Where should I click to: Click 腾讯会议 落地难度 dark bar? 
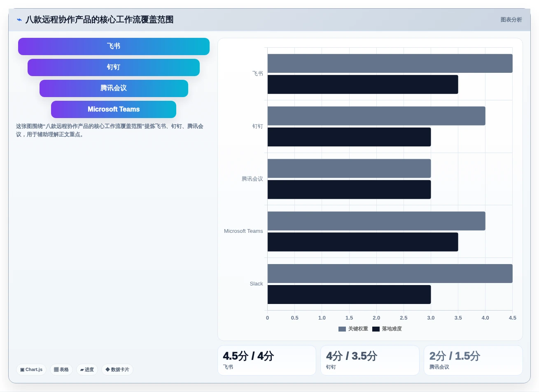point(349,190)
